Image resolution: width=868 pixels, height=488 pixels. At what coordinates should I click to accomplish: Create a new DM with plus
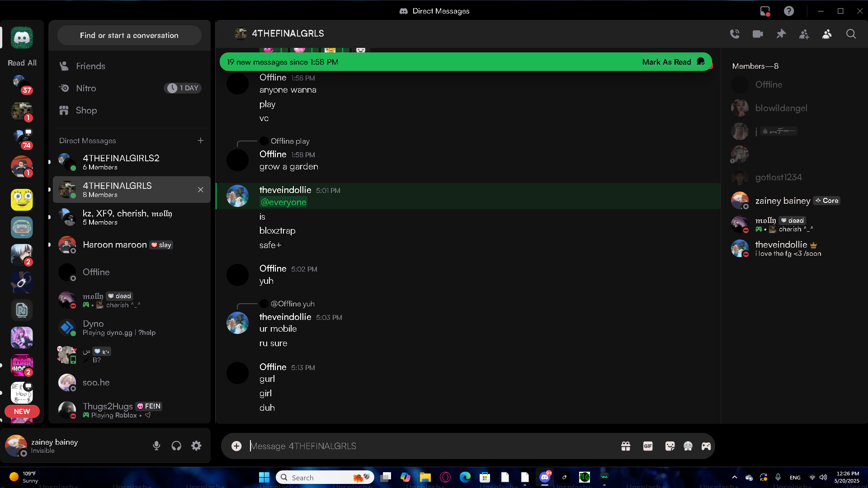tap(200, 141)
